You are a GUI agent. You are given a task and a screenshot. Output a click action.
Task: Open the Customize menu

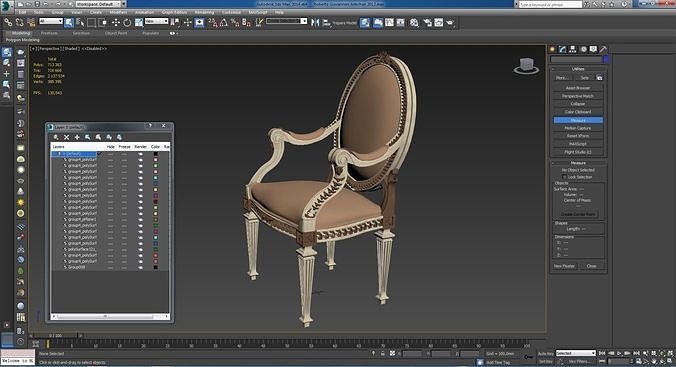tap(231, 13)
